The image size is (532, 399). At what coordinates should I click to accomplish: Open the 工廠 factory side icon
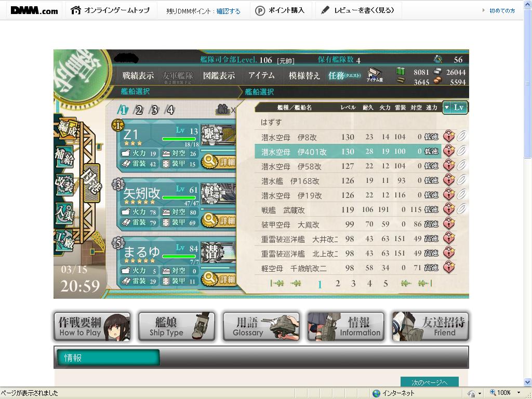(64, 240)
